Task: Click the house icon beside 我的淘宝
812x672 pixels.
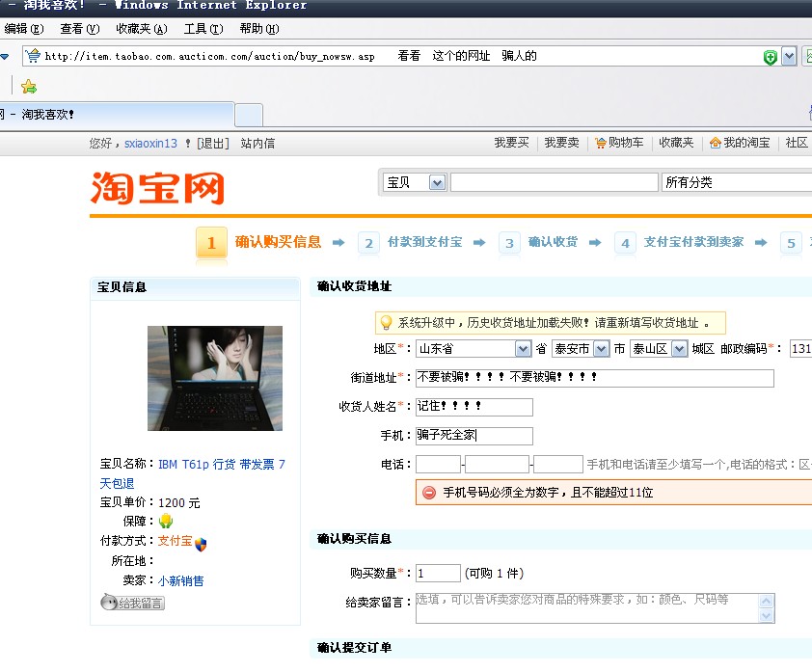Action: click(x=716, y=143)
